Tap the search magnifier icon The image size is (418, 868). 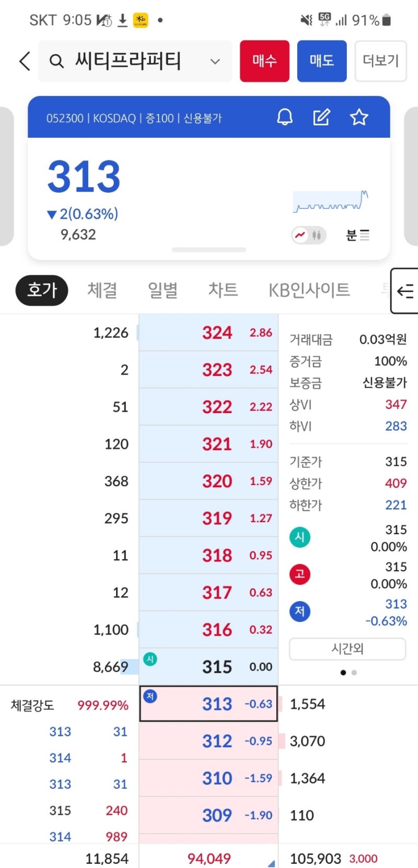point(56,61)
